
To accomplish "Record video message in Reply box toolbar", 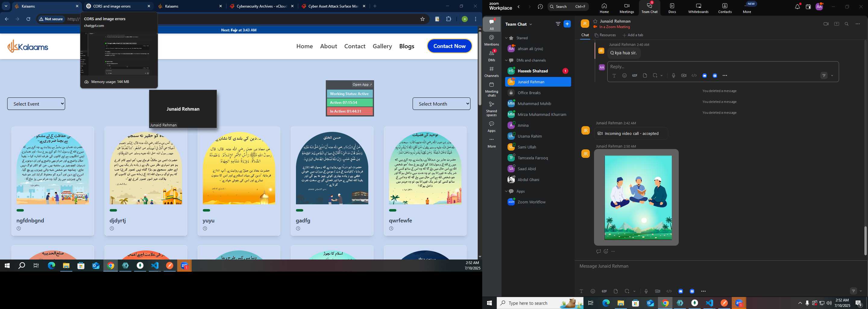I will (x=684, y=75).
